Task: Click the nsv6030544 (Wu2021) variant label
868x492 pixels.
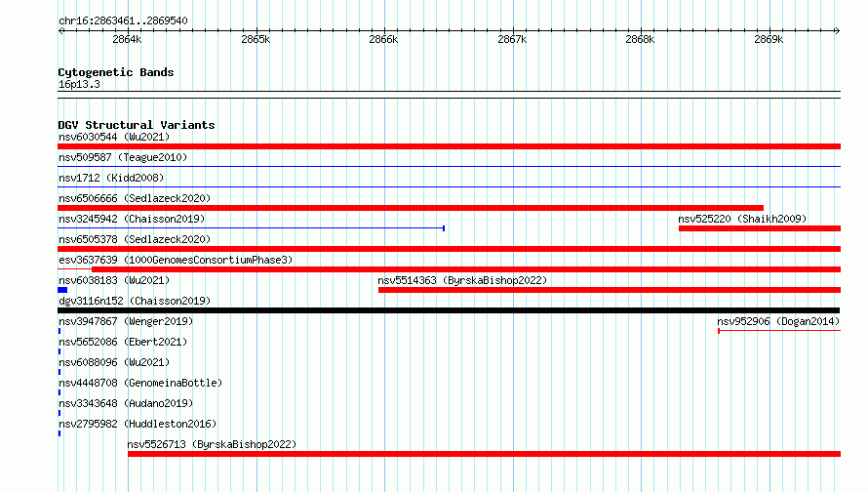Action: point(114,137)
